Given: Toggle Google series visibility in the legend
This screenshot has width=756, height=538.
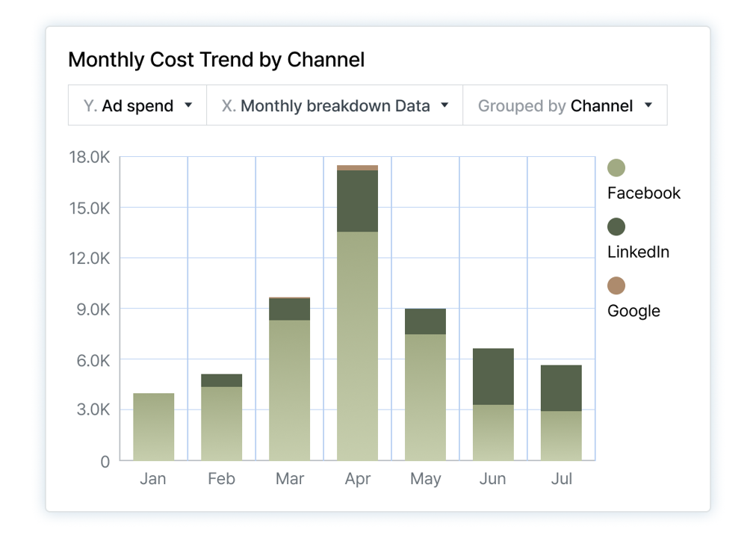Looking at the screenshot, I should tap(633, 311).
